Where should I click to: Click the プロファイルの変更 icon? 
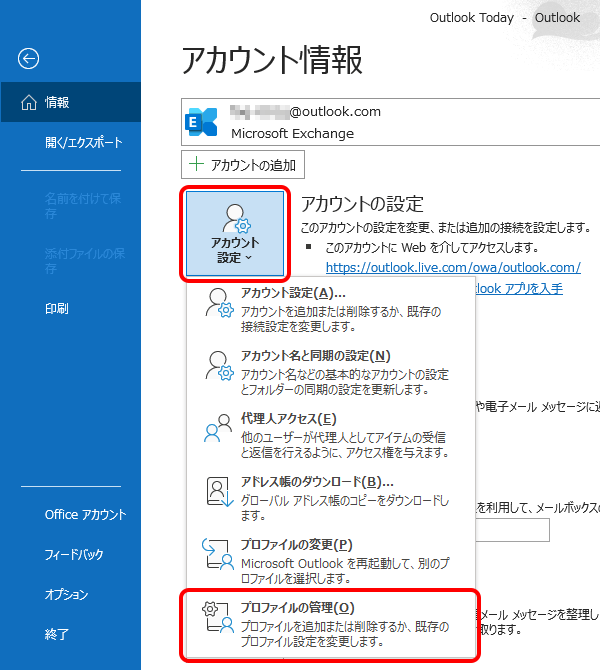[x=219, y=553]
